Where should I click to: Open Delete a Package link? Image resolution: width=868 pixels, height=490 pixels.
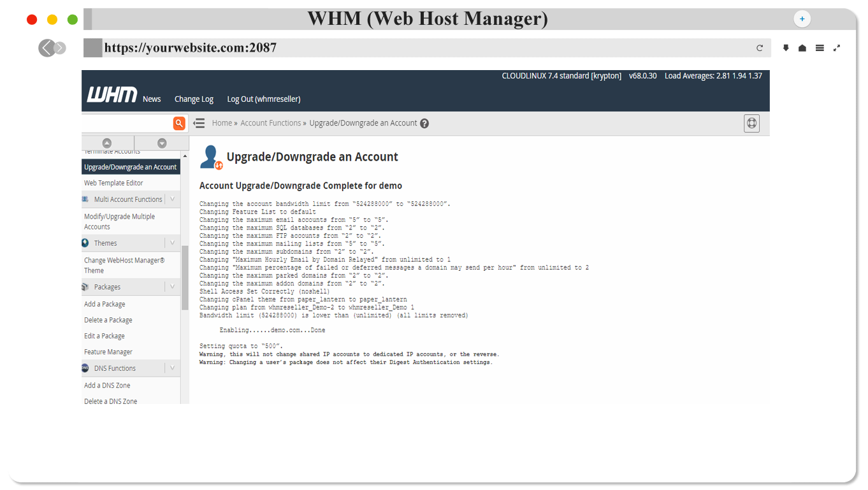108,320
